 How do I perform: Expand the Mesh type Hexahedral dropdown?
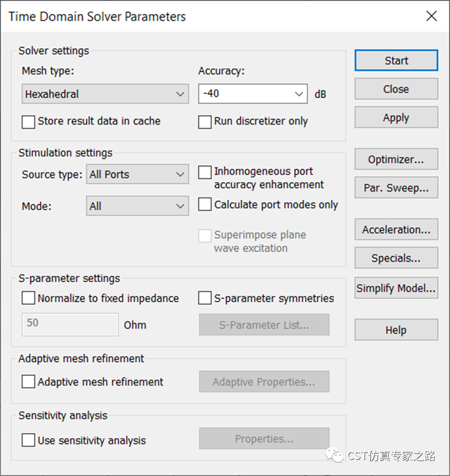tap(105, 94)
